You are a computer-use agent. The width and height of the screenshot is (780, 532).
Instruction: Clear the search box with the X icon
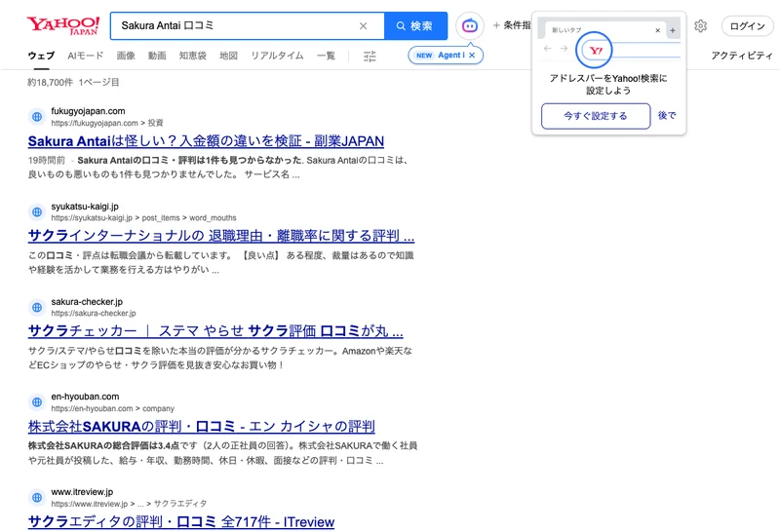[363, 26]
